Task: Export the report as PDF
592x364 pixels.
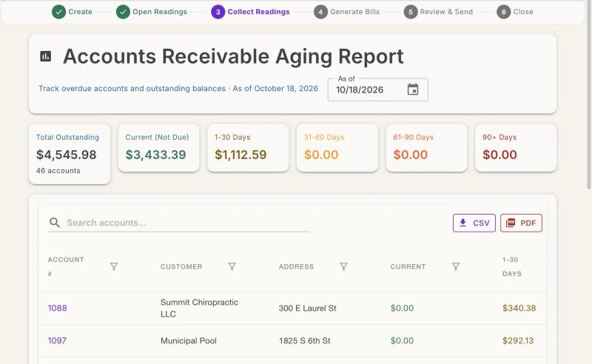Action: 521,223
